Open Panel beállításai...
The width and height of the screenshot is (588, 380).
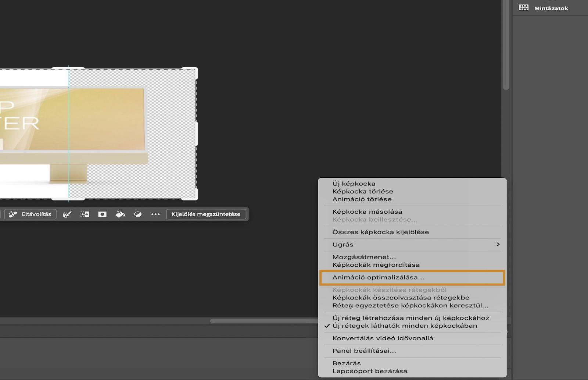point(412,351)
